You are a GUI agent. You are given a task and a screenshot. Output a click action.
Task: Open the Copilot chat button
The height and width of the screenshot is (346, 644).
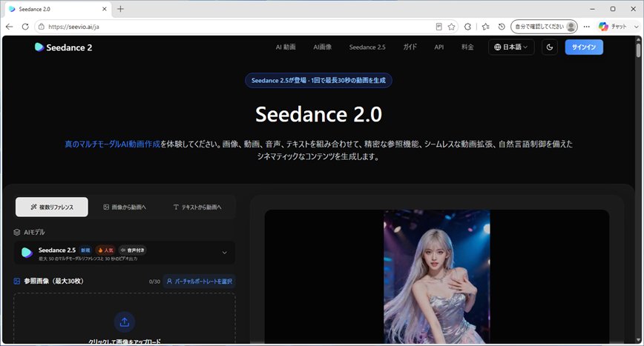612,27
